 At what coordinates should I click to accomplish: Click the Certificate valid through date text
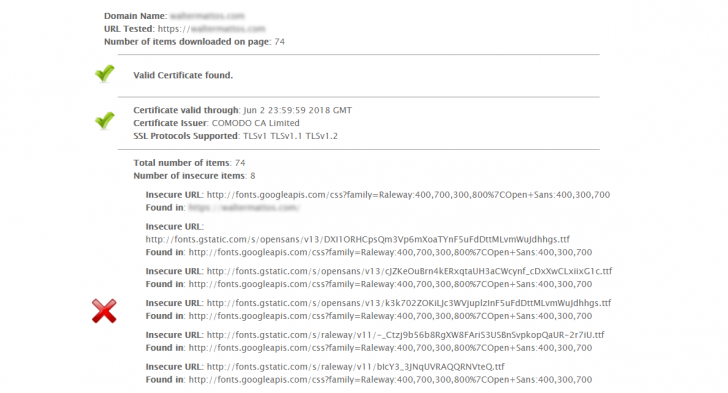pyautogui.click(x=298, y=110)
